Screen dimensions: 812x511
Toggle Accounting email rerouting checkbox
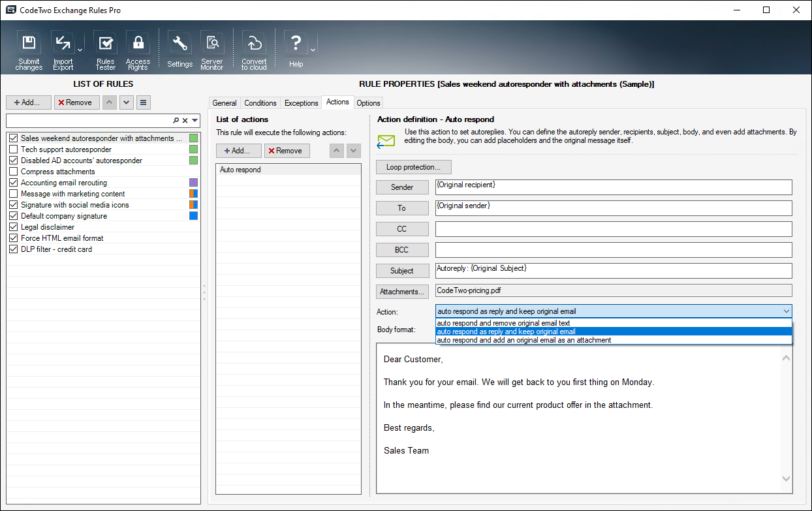pos(13,183)
